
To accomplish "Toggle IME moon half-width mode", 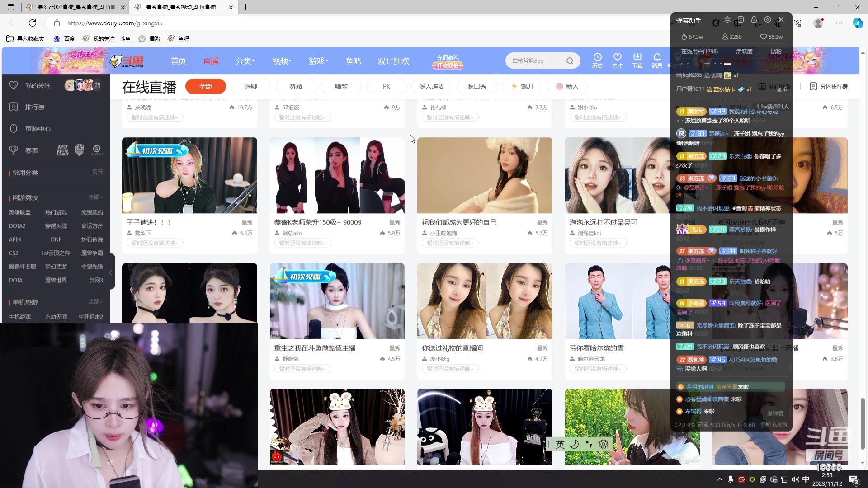I will (575, 444).
